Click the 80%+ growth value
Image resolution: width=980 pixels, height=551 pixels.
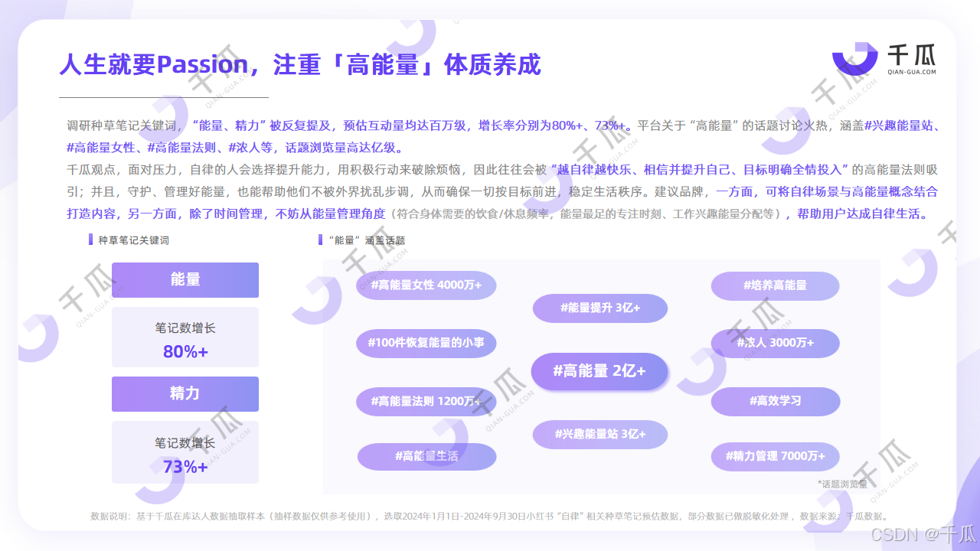tap(185, 352)
